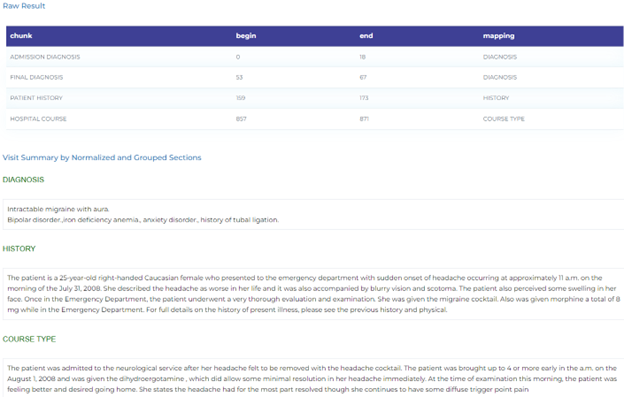Click 'Visit Summary by Normalized and Grouped Sections' heading
The image size is (624, 397).
point(102,158)
